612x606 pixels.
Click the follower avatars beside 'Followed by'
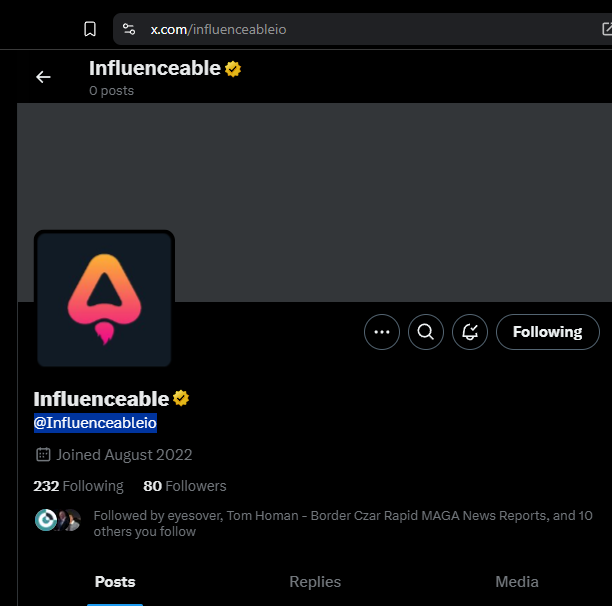[58, 520]
